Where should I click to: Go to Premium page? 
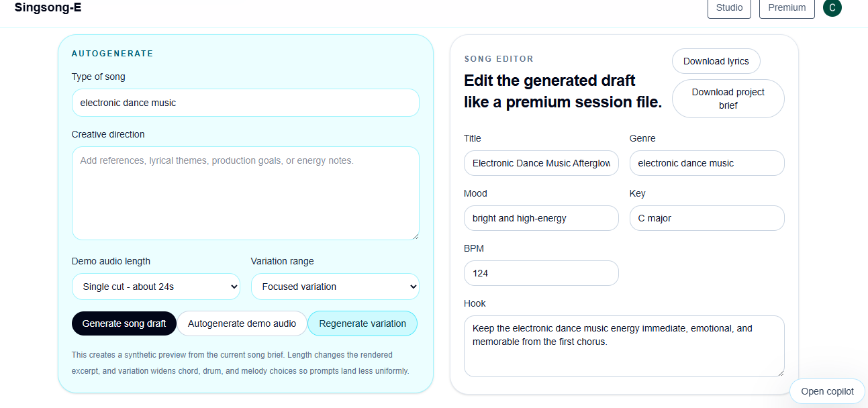(x=787, y=8)
